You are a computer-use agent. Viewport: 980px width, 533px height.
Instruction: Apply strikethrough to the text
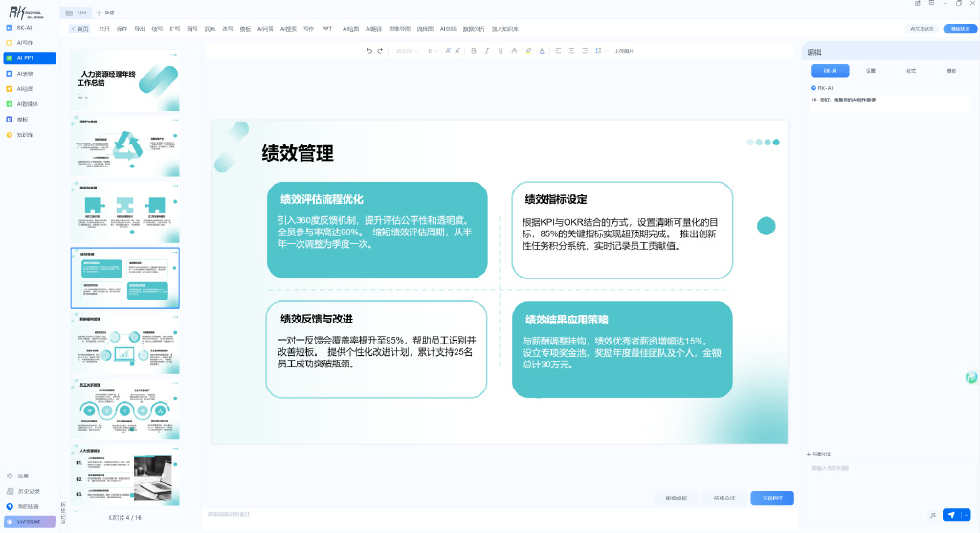point(514,51)
